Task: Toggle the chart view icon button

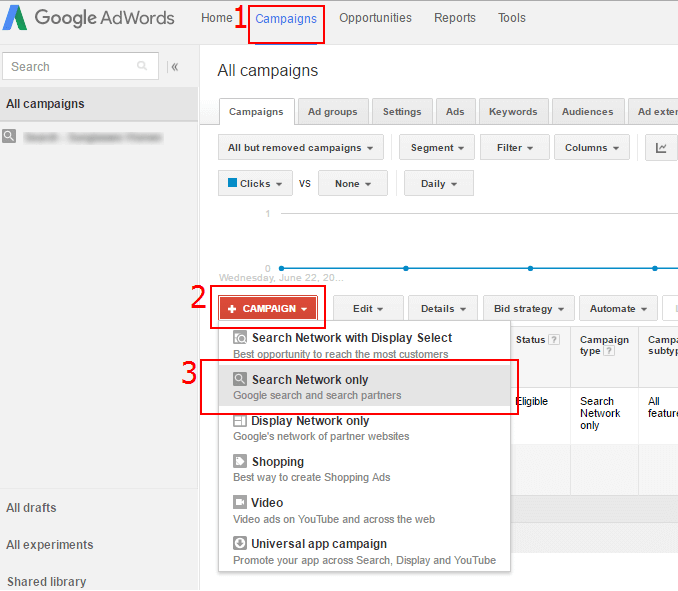Action: (661, 148)
